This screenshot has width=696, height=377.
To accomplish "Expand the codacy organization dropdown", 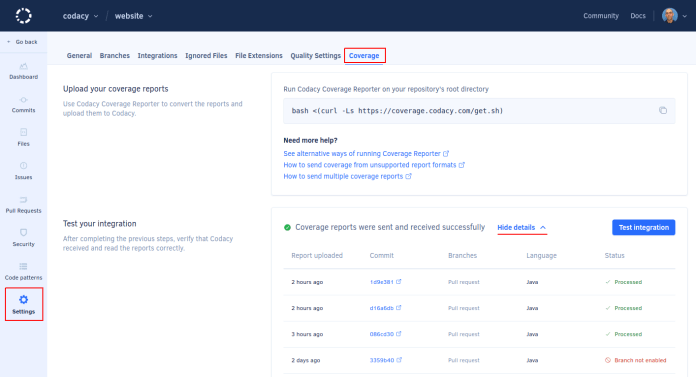I will (x=80, y=16).
